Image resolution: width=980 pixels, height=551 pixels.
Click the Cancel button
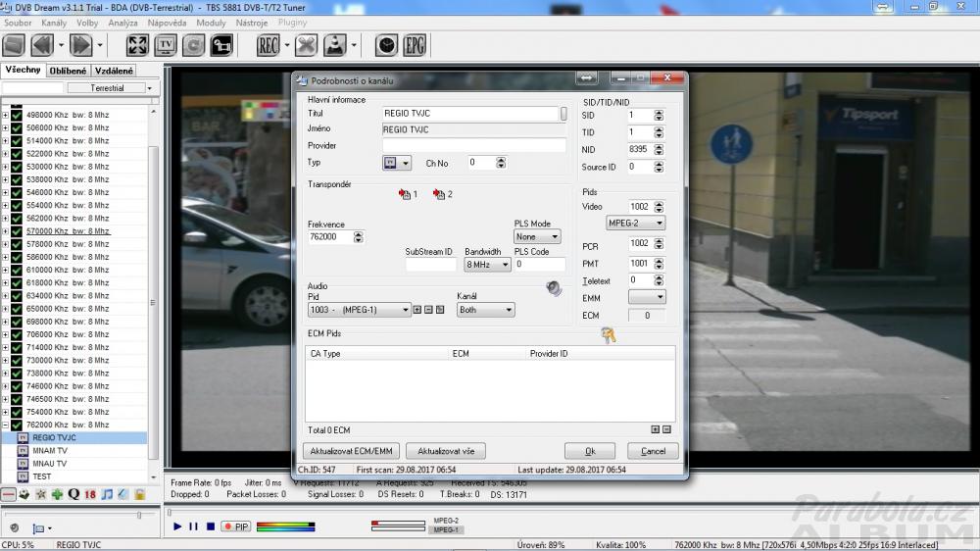pyautogui.click(x=653, y=451)
